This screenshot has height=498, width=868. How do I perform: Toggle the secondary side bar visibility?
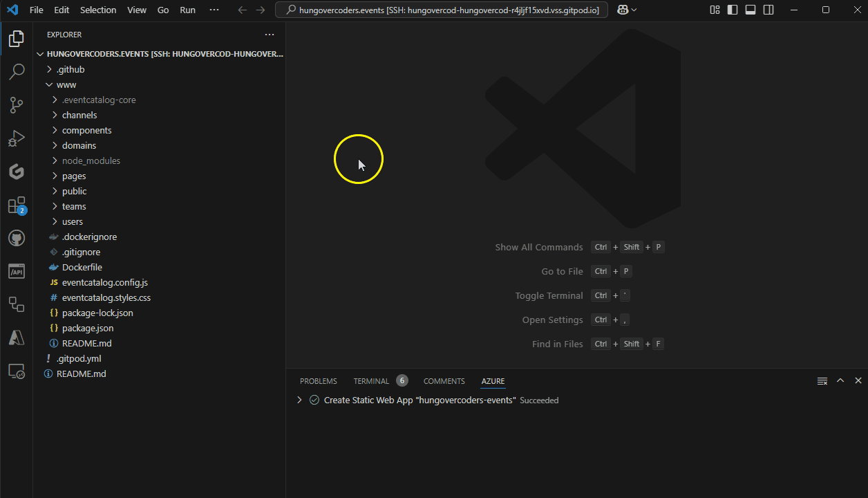click(768, 10)
